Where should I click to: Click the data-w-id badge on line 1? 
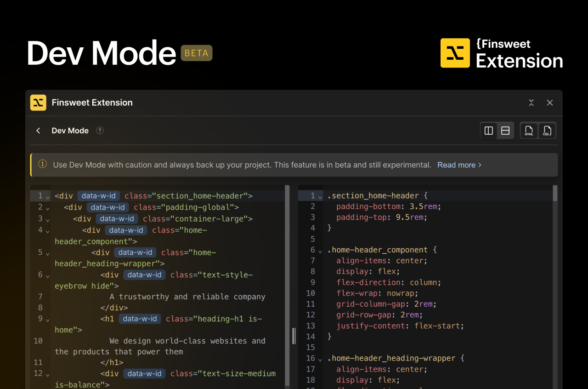tap(98, 196)
